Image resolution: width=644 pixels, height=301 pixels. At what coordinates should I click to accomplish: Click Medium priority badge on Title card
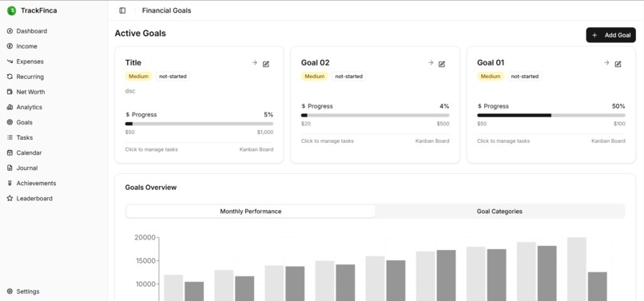139,77
